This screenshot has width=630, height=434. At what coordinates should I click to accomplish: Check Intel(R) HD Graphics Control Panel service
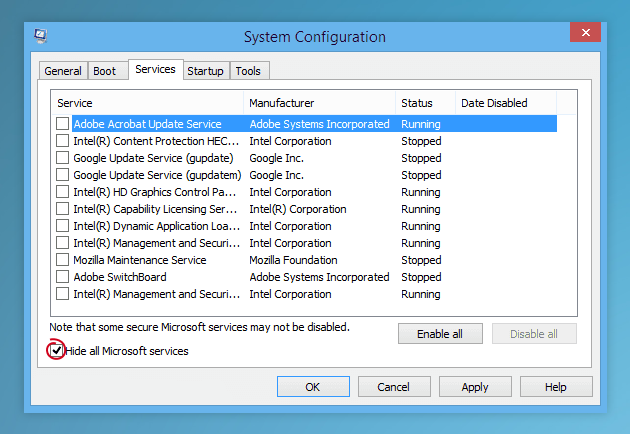click(x=62, y=192)
